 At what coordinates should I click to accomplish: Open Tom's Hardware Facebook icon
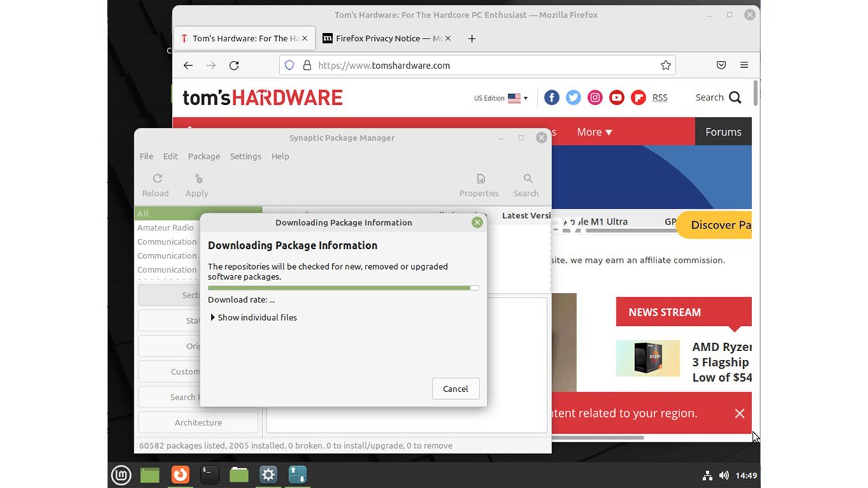(552, 98)
